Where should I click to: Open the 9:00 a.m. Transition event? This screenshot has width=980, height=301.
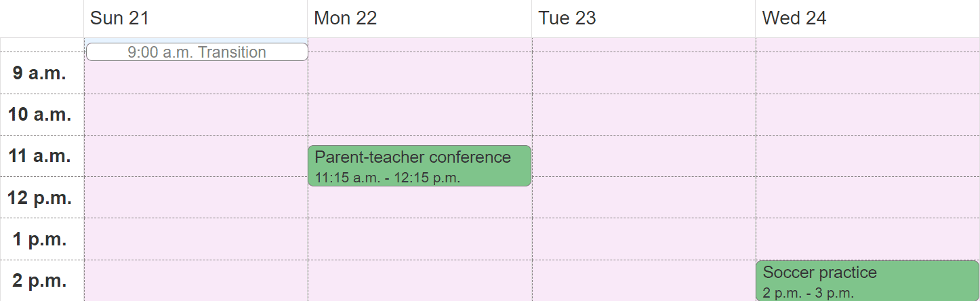(197, 52)
